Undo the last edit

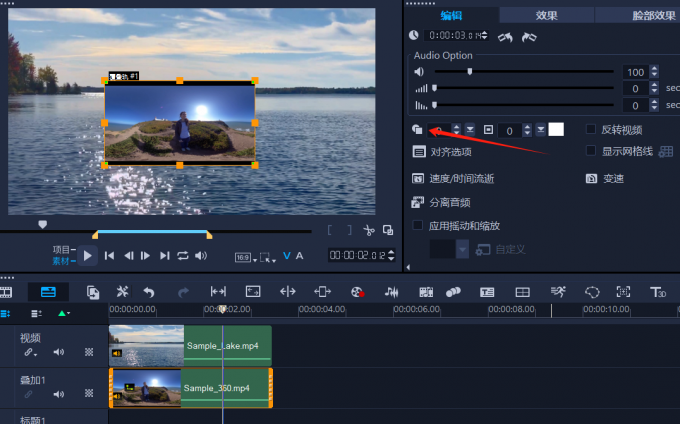[149, 292]
